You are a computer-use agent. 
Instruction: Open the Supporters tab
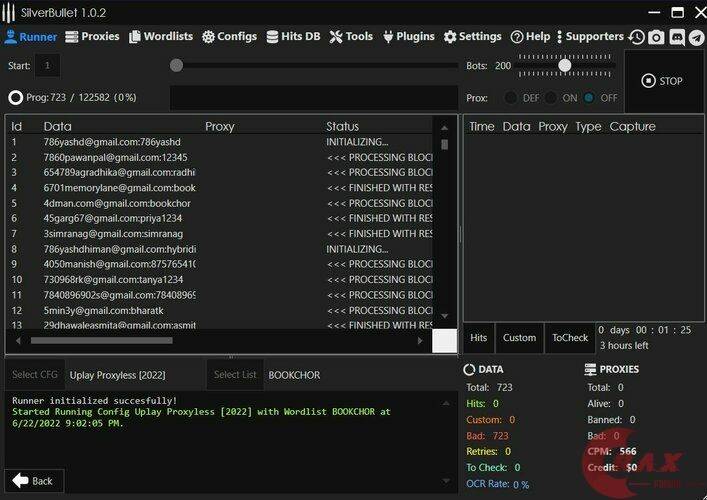click(x=590, y=37)
